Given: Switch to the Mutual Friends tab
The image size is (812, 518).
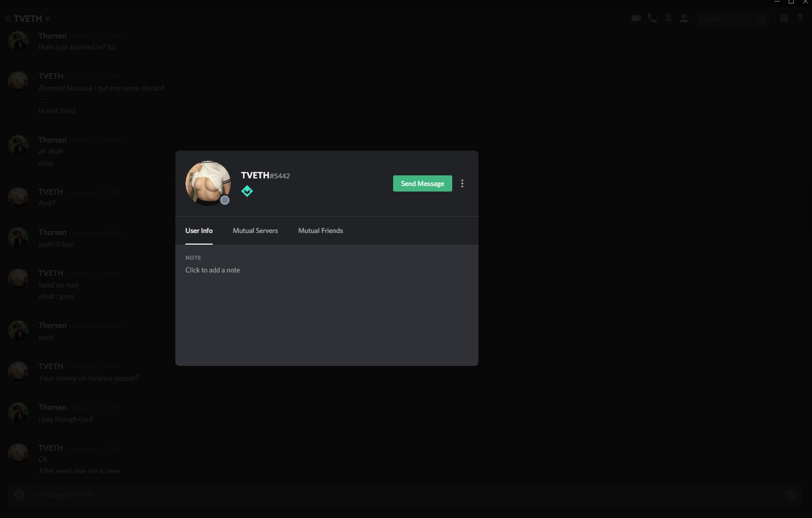Looking at the screenshot, I should click(320, 230).
